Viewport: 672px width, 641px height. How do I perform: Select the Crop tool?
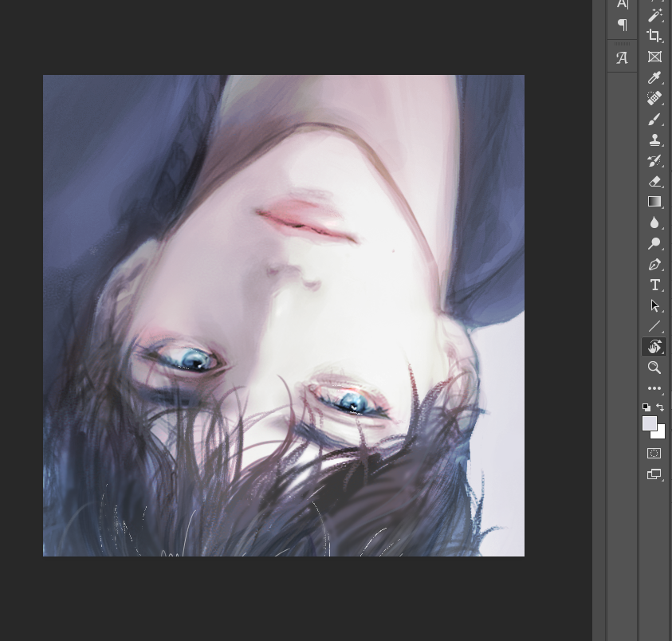(654, 36)
